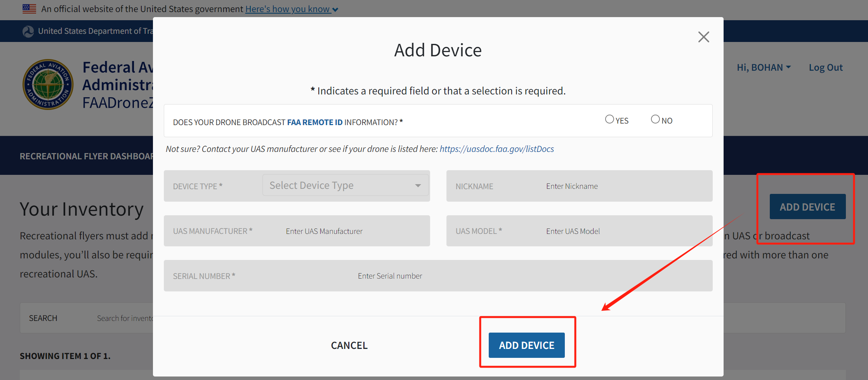This screenshot has width=868, height=380.
Task: Open the Recreational Flyer Dashboard menu item
Action: click(x=86, y=156)
